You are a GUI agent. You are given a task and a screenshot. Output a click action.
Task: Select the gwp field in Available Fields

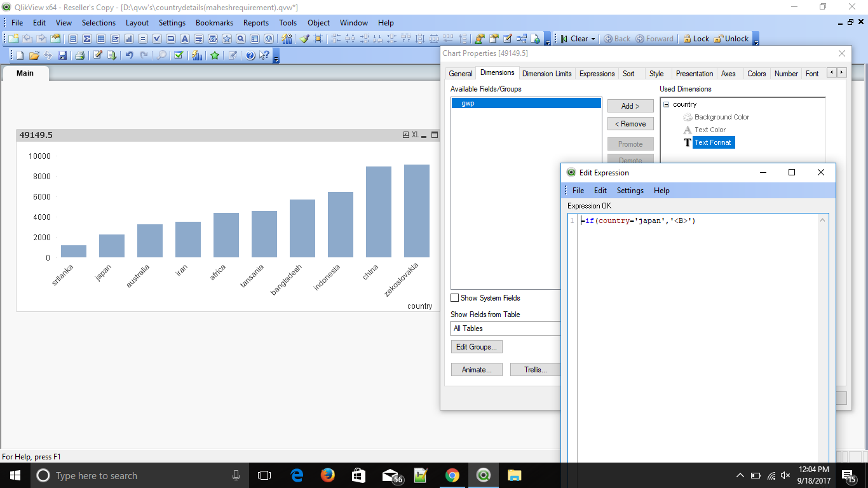click(526, 103)
